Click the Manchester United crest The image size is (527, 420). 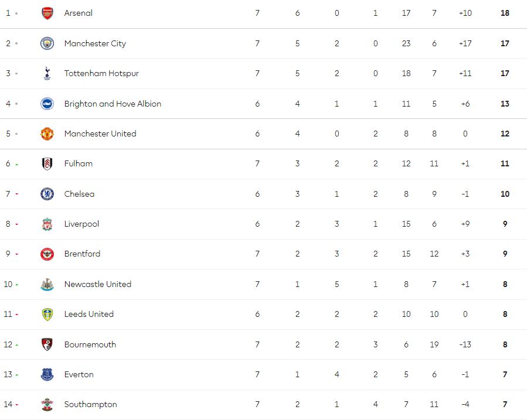click(x=47, y=134)
